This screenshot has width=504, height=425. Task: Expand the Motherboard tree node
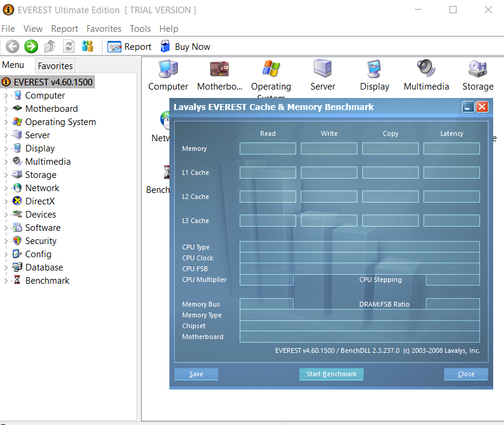click(x=6, y=109)
